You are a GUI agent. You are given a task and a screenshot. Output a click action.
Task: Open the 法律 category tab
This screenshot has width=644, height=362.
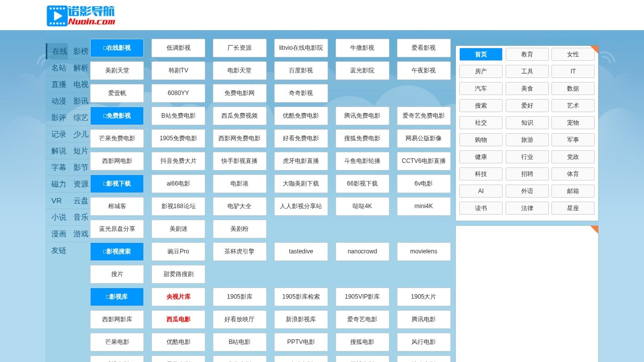point(527,208)
